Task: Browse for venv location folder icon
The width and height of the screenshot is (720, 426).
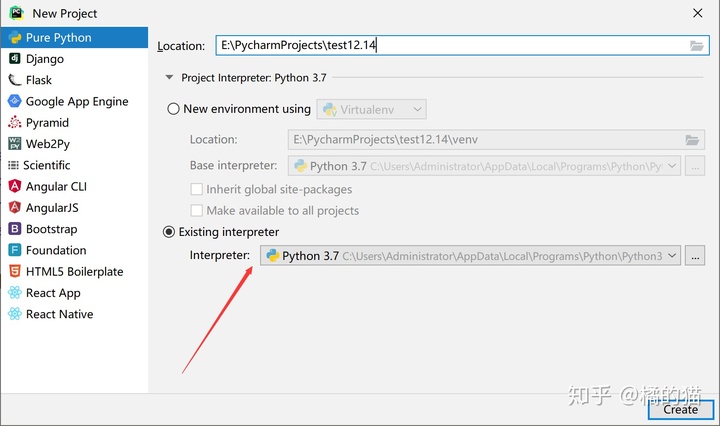Action: pyautogui.click(x=692, y=140)
